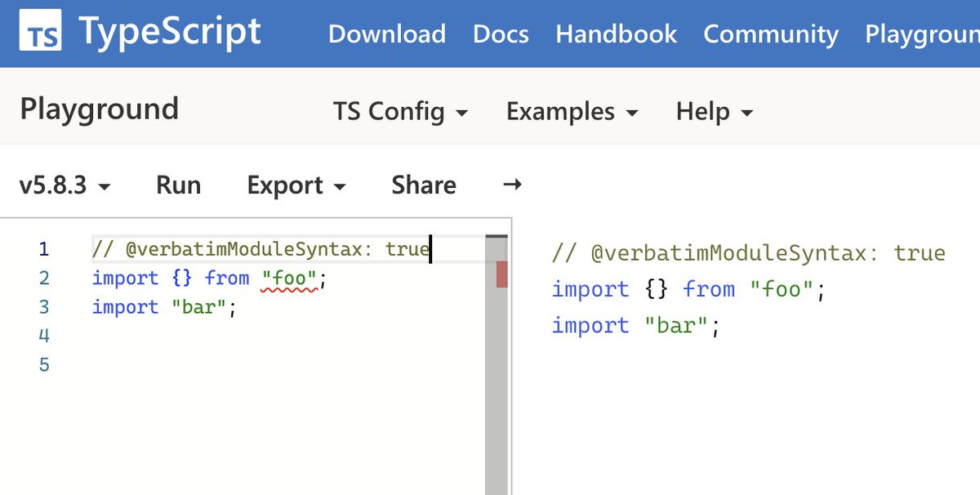
Task: Click line number 5 in the gutter
Action: [44, 365]
